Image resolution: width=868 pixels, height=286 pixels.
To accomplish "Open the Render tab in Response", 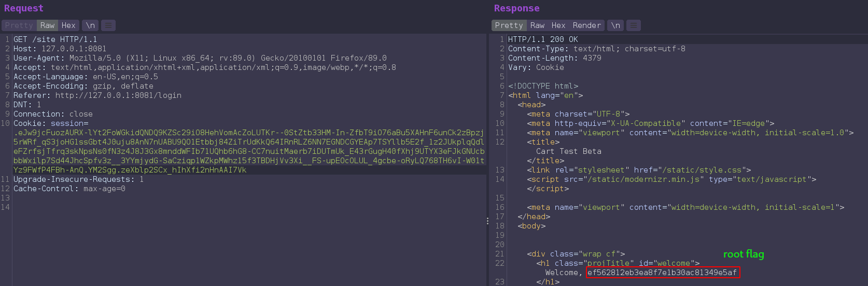I will pos(586,25).
